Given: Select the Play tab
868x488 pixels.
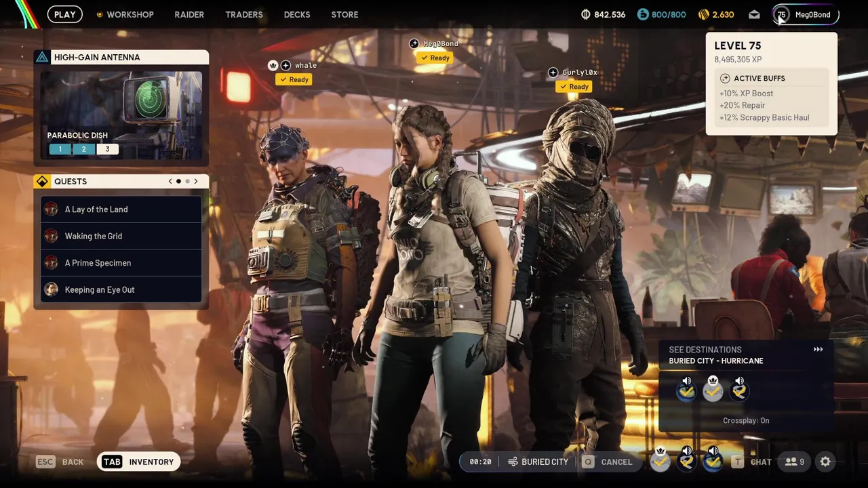Looking at the screenshot, I should point(65,14).
